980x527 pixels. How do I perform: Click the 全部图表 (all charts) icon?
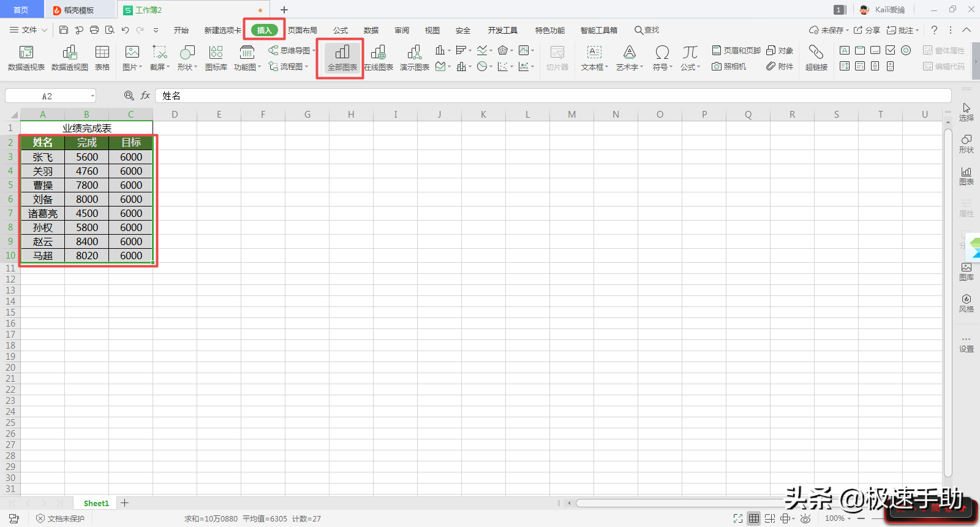(342, 58)
